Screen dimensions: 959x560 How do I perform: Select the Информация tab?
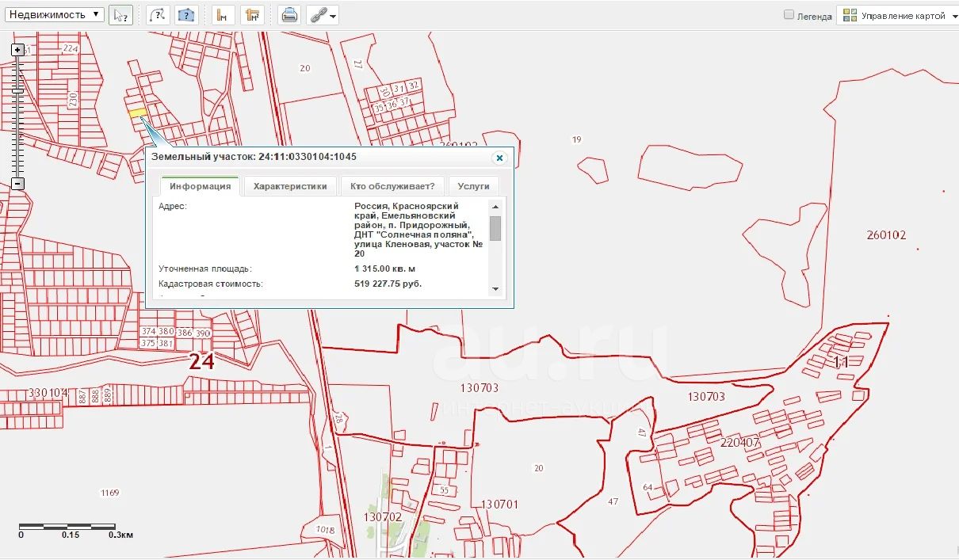pos(200,186)
